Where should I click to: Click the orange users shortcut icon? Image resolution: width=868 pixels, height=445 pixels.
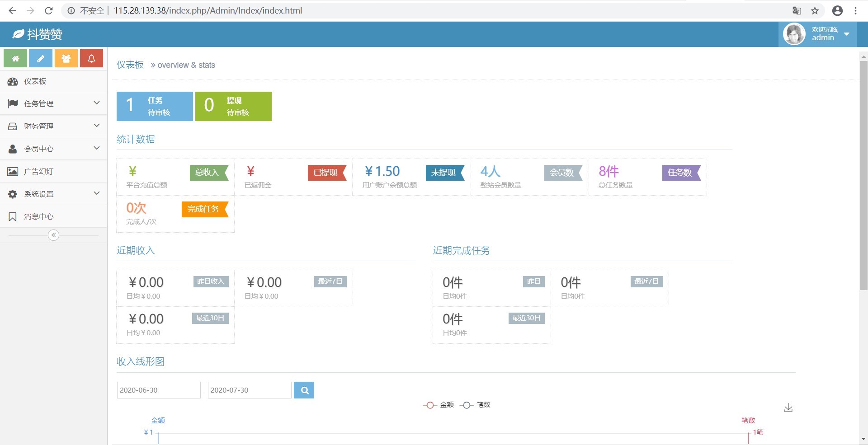click(x=66, y=58)
